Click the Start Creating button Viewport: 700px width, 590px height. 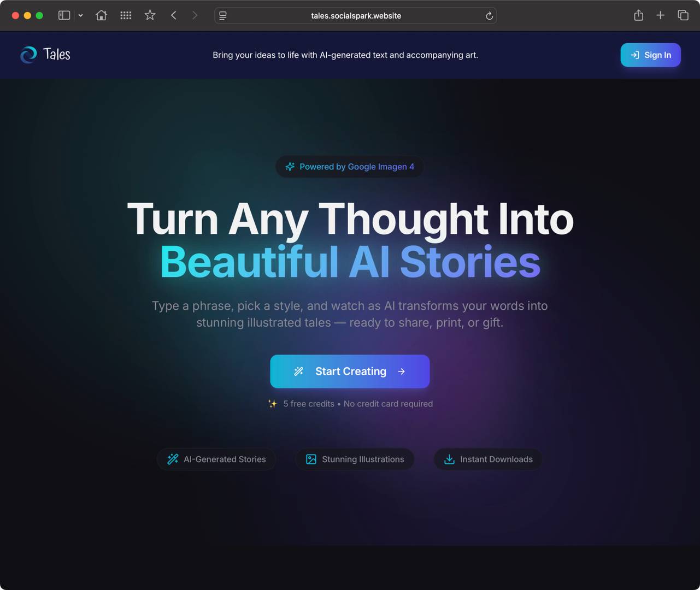[350, 371]
